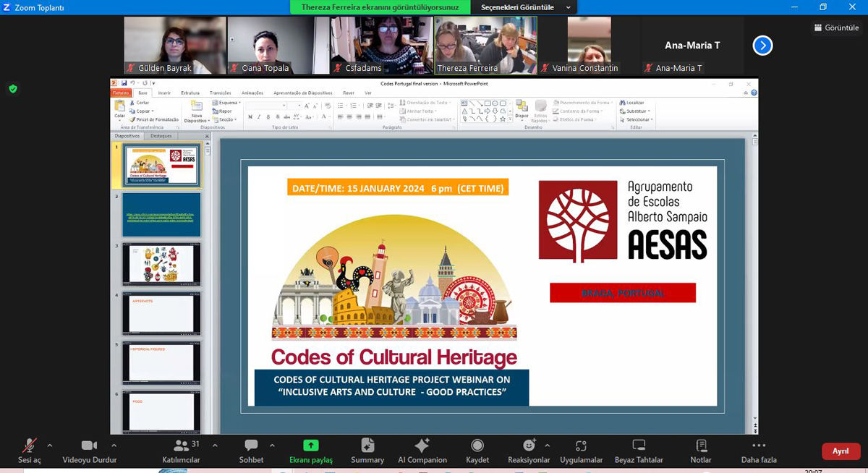
Task: Toggle italic I formatting
Action: (258, 116)
